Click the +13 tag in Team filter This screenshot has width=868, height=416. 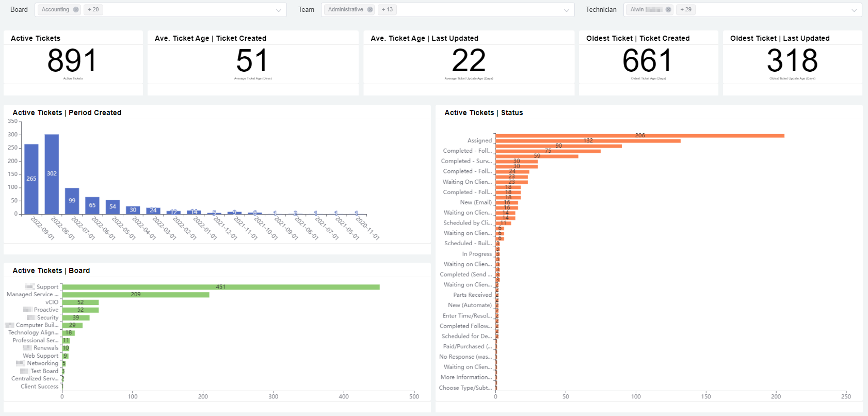tap(387, 10)
